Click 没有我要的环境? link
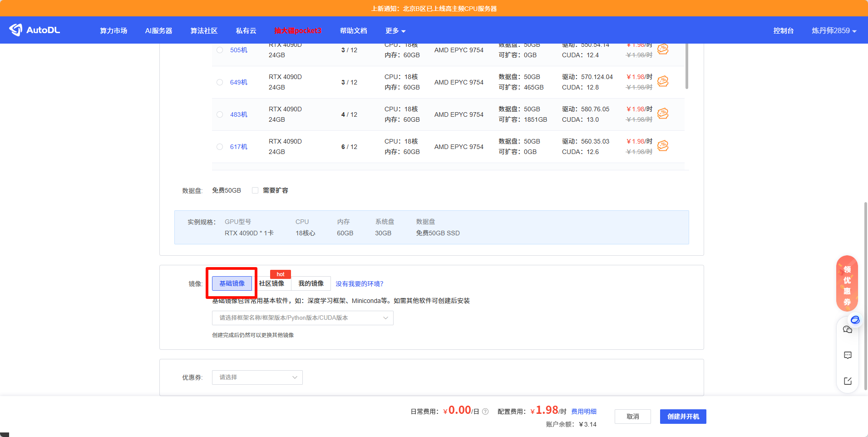The width and height of the screenshot is (868, 437). (x=360, y=284)
